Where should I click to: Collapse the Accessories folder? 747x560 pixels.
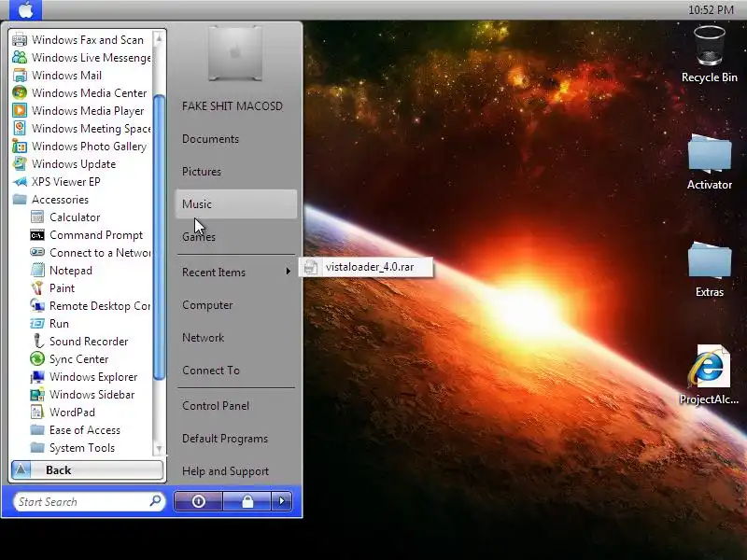pos(50,200)
